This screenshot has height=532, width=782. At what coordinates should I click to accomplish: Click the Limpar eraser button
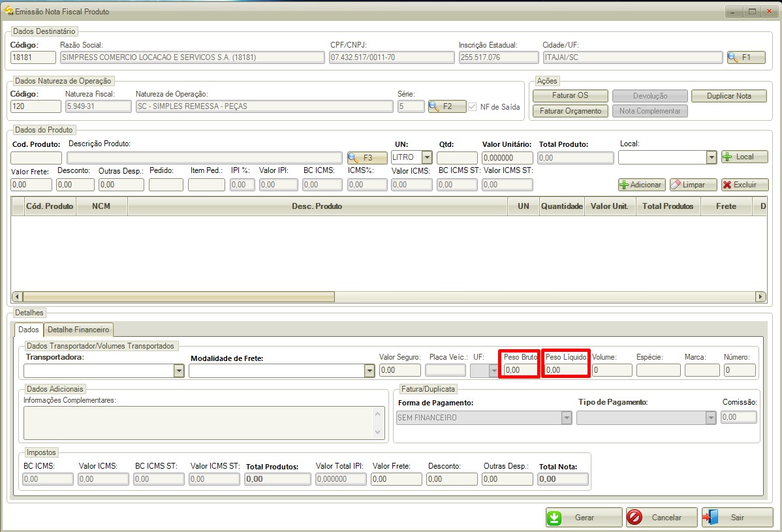point(693,185)
